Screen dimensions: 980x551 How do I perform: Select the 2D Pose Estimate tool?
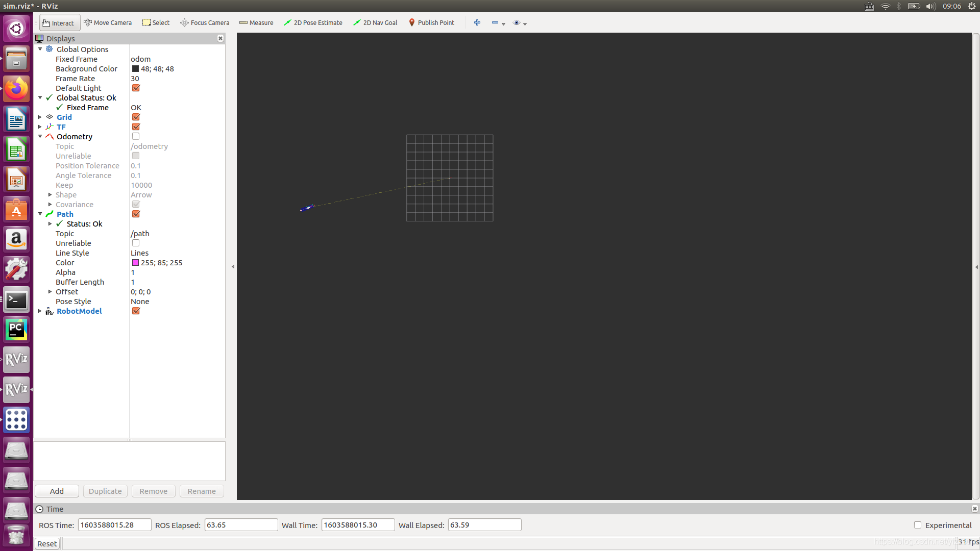pyautogui.click(x=313, y=23)
